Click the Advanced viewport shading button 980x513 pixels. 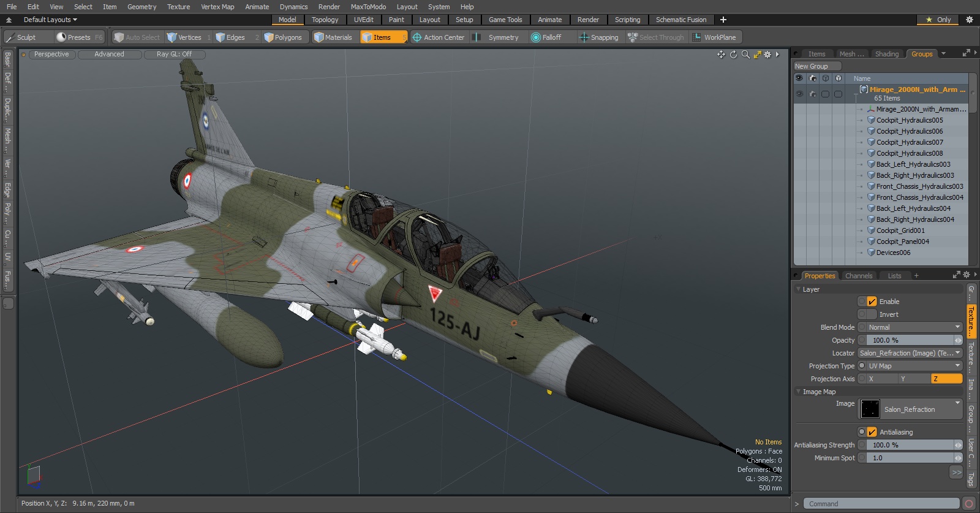point(109,55)
